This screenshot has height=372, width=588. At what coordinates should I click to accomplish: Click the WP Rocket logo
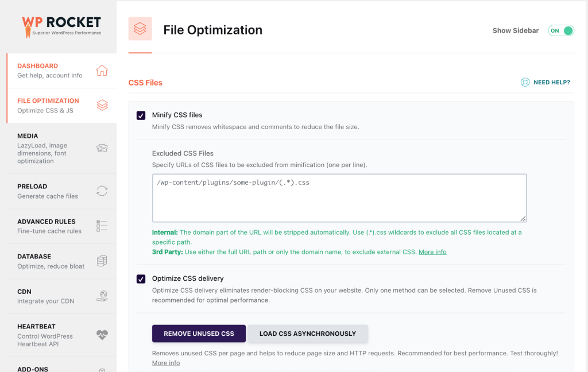click(x=61, y=25)
